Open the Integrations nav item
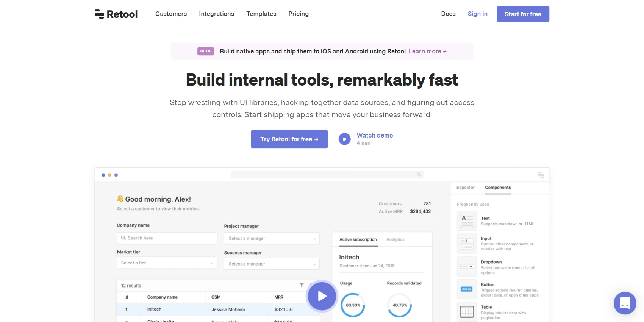 (x=216, y=14)
